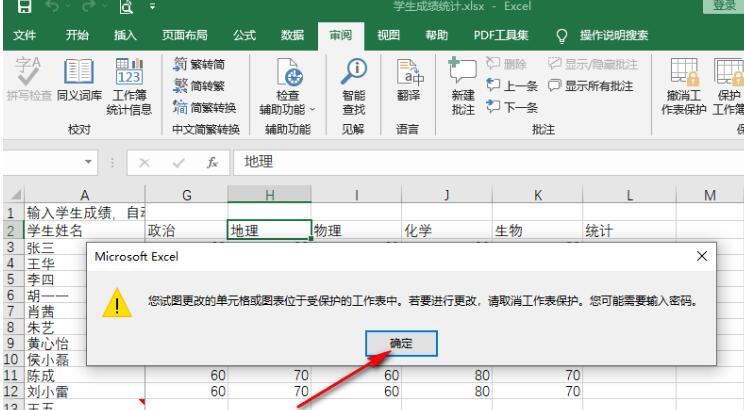
Task: Click the formula bar confirm checkmark
Action: [178, 163]
